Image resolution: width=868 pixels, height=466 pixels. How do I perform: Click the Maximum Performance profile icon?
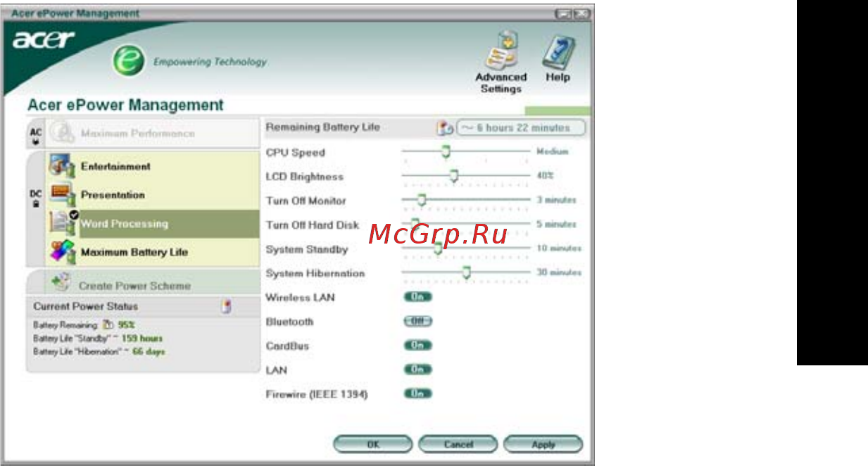pos(62,134)
